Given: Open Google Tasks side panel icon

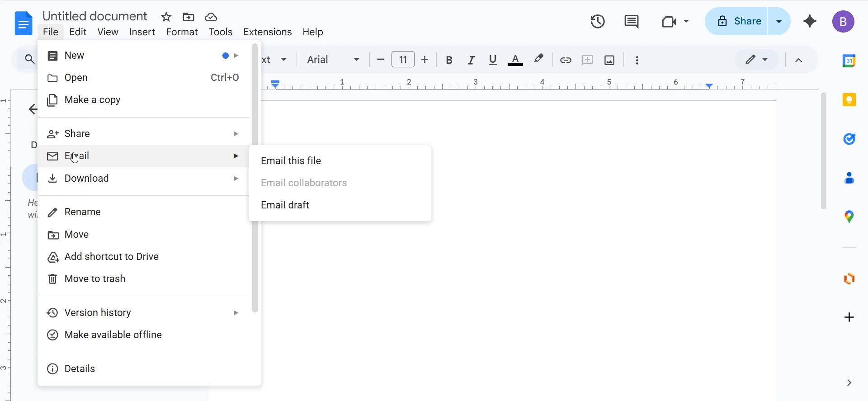Looking at the screenshot, I should coord(849,139).
